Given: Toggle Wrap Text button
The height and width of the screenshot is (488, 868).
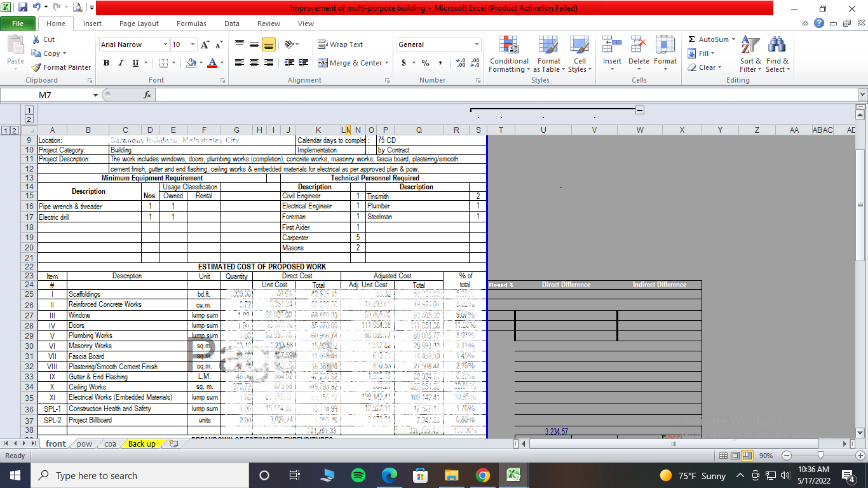Looking at the screenshot, I should click(341, 44).
